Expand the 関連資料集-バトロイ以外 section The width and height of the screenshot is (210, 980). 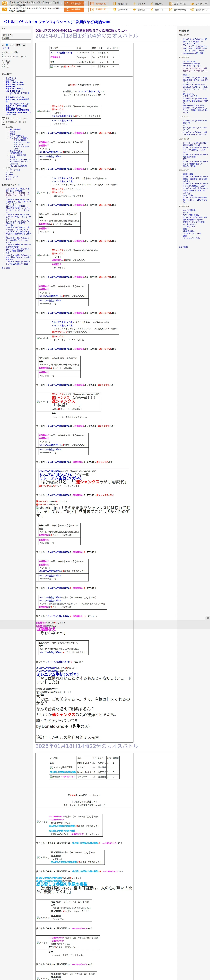[3, 122]
